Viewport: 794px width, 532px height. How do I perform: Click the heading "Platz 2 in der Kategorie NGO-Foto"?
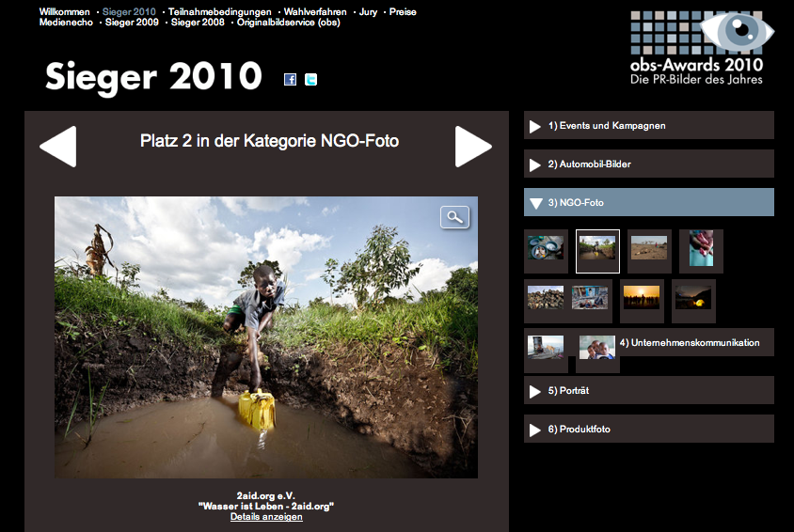click(x=269, y=141)
